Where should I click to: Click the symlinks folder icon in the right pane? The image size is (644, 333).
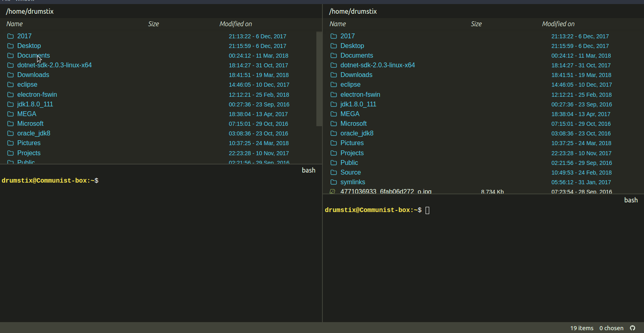(334, 182)
